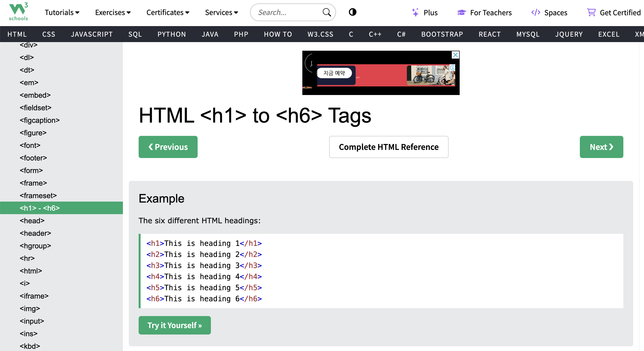The width and height of the screenshot is (644, 351).
Task: Open the W3Schools home logo
Action: tap(18, 12)
